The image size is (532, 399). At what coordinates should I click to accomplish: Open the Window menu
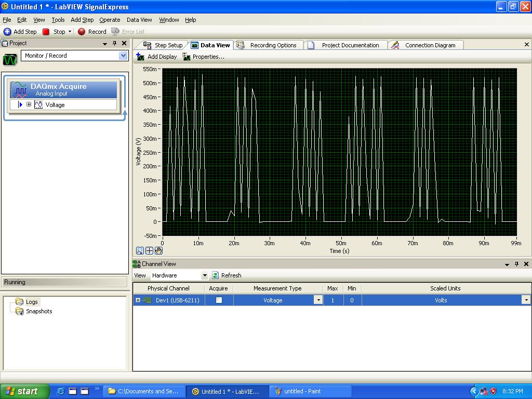(169, 20)
